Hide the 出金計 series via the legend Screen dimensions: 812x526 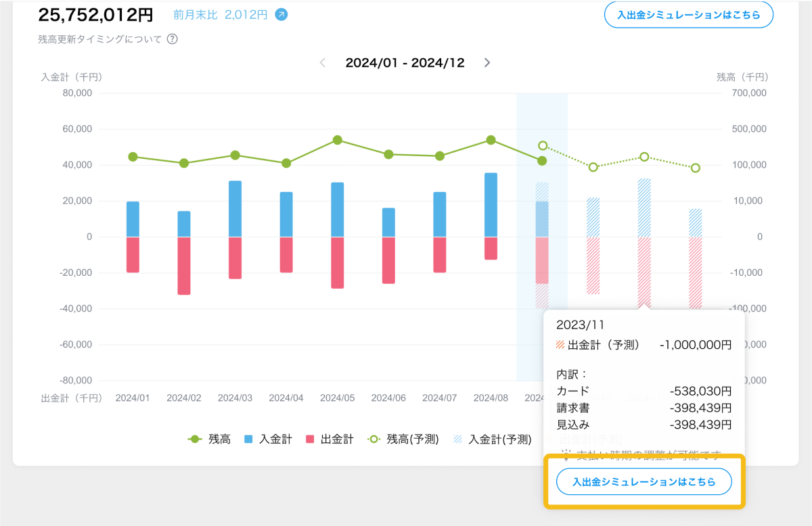[330, 439]
